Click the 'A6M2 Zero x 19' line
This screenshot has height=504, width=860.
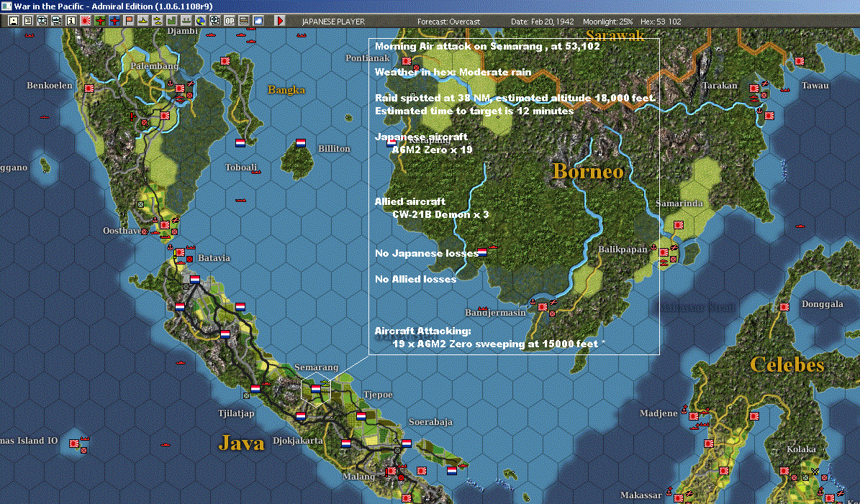(433, 150)
